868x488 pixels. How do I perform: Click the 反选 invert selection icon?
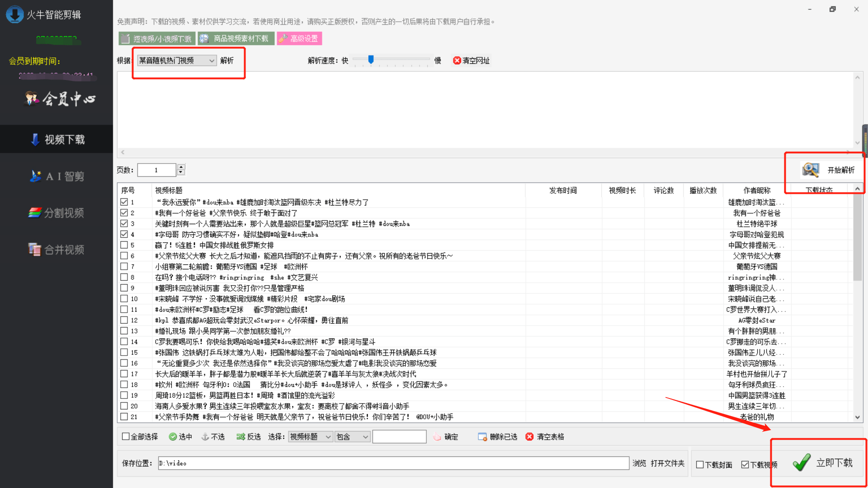pyautogui.click(x=241, y=436)
